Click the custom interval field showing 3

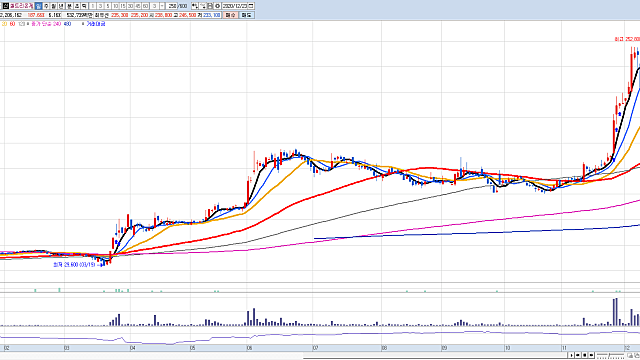coord(155,6)
